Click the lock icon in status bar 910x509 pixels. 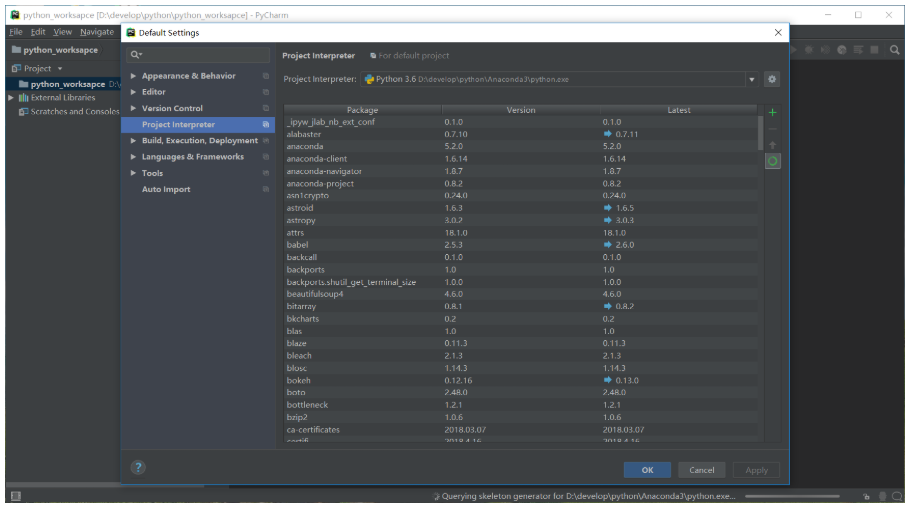coord(866,496)
